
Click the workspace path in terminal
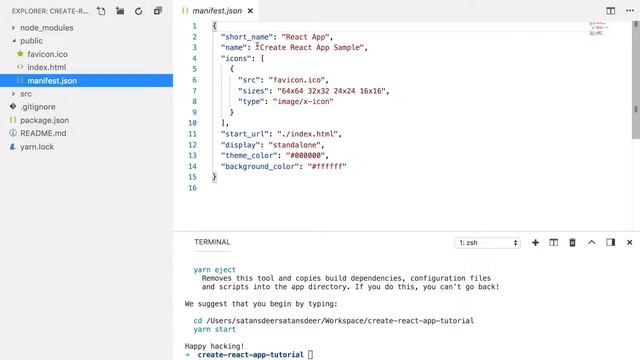coord(340,321)
